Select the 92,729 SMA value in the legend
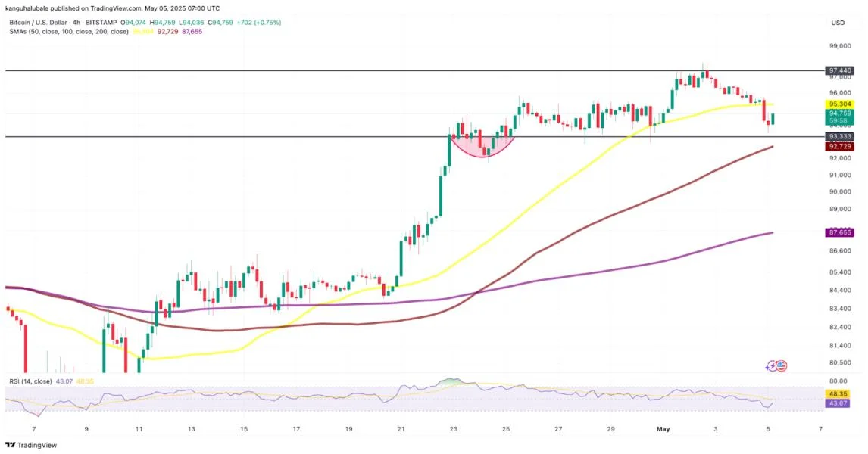 coord(167,32)
